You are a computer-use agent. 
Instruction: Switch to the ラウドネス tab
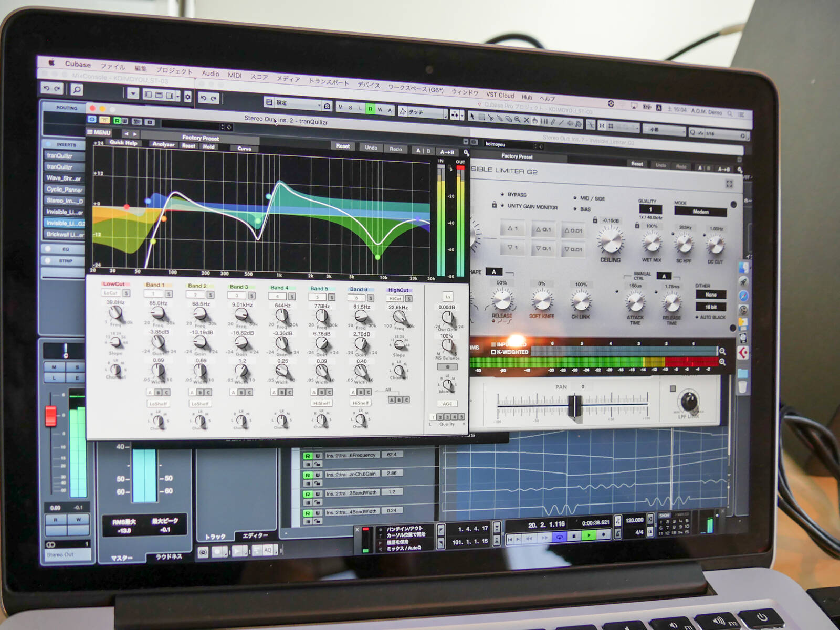tap(169, 557)
